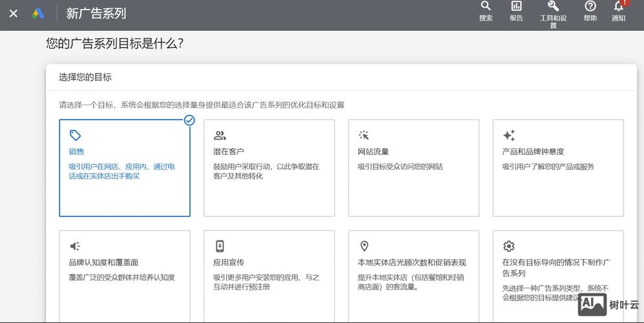
Task: Click the 选择您的目标 section header
Action: pyautogui.click(x=85, y=77)
